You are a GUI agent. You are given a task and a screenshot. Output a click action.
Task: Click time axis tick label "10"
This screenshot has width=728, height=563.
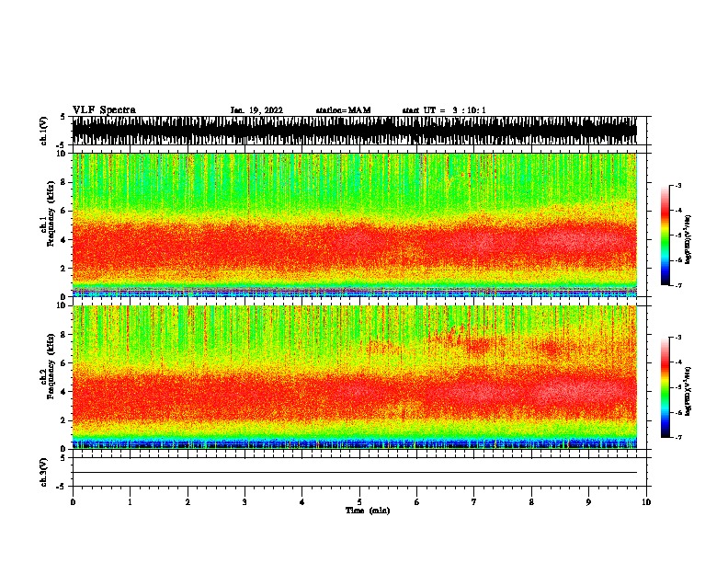tap(646, 502)
